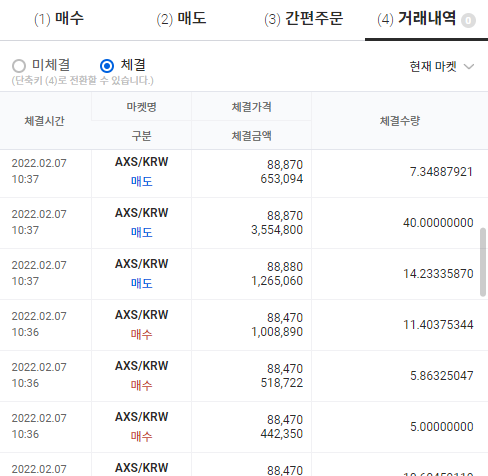488x476 pixels.
Task: Click the 체결가격 column header
Action: point(252,107)
